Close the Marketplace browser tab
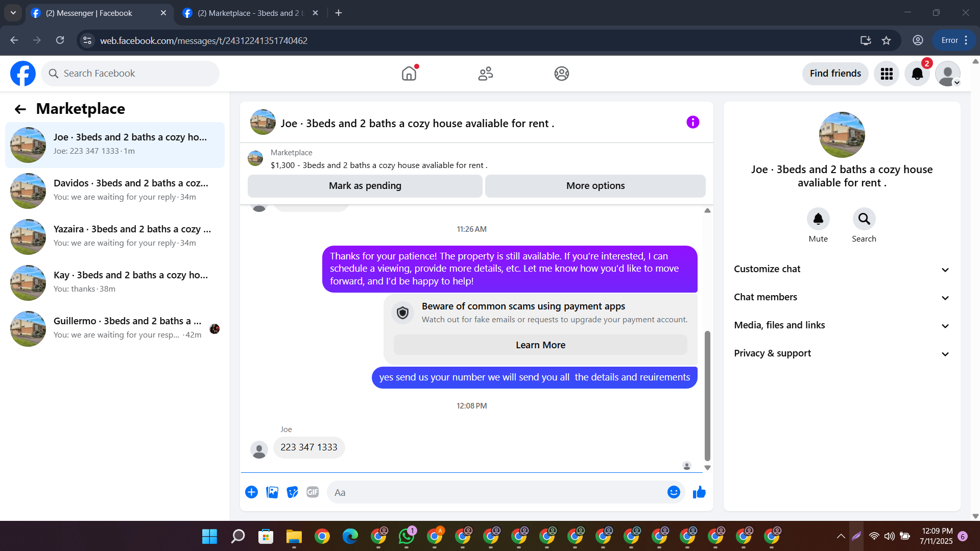 315,13
